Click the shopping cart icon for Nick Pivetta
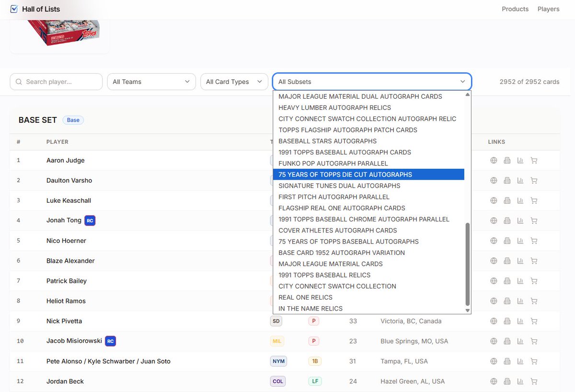575x392 pixels. 534,322
